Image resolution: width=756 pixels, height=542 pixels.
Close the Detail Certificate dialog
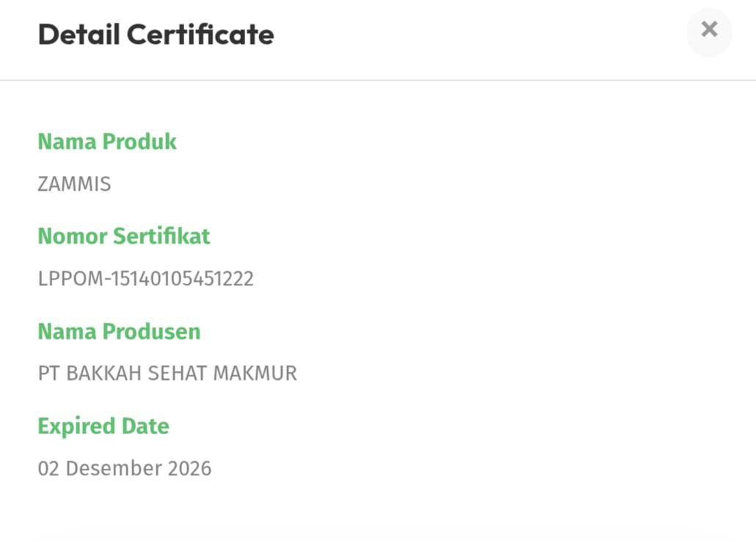(709, 30)
